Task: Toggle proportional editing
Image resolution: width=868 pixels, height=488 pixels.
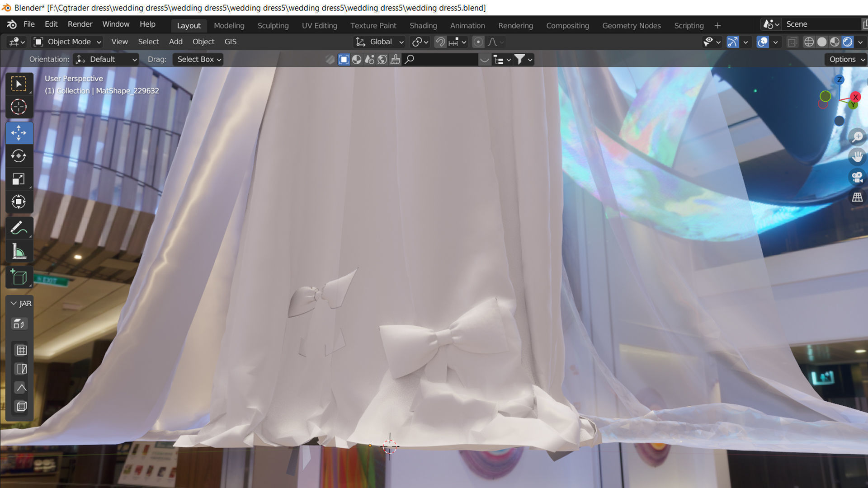Action: [478, 42]
